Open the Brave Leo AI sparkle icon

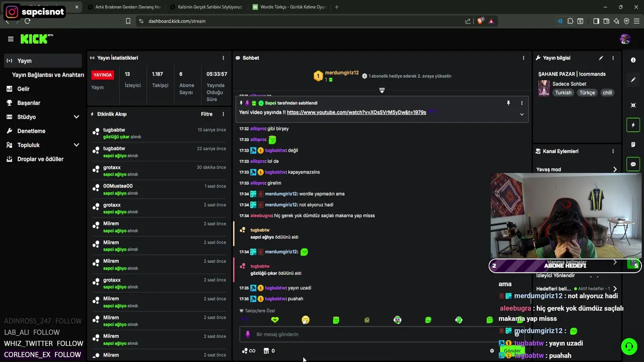(616, 21)
